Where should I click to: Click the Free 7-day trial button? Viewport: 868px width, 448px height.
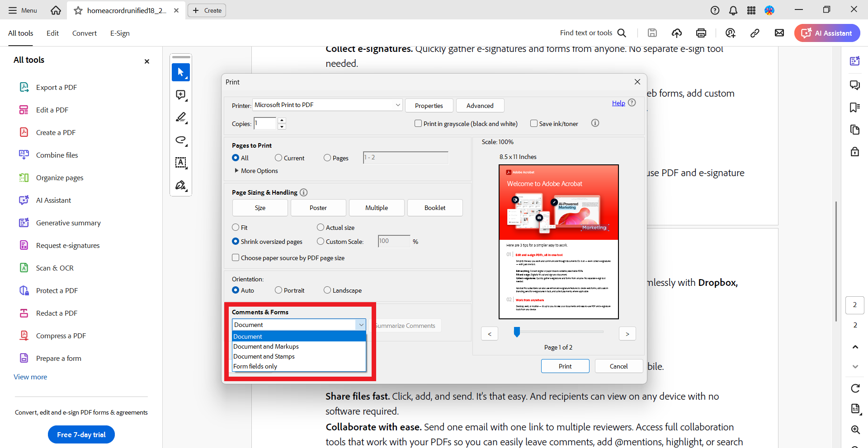81,434
